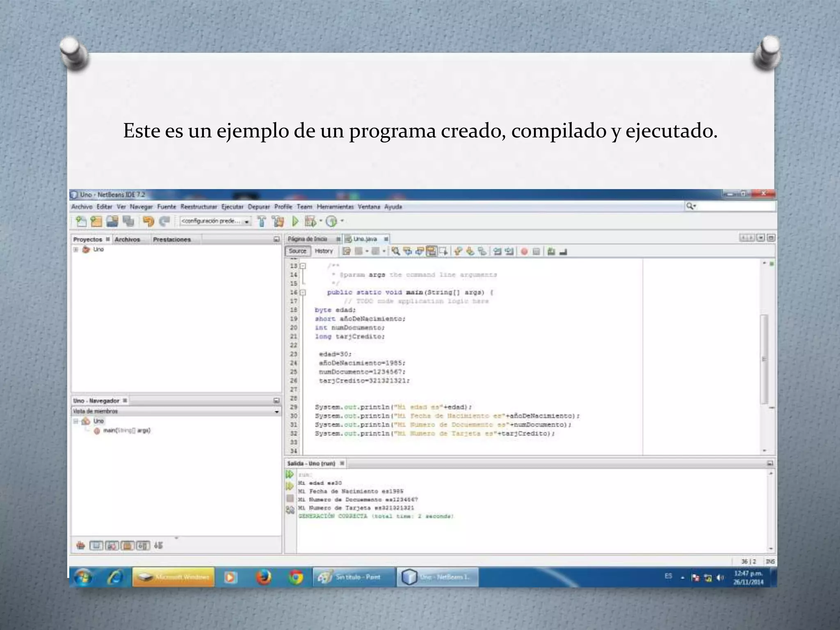Click the Open Project toolbar icon
840x630 pixels.
[112, 221]
